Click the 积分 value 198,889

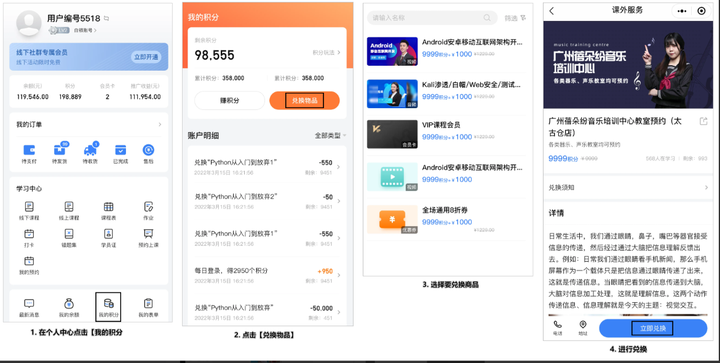click(70, 97)
